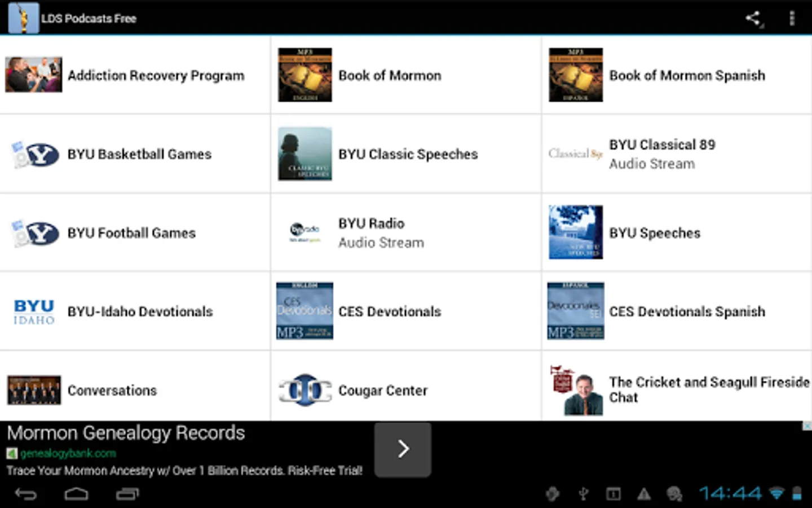Click the LDS Podcasts Free app icon

click(24, 18)
